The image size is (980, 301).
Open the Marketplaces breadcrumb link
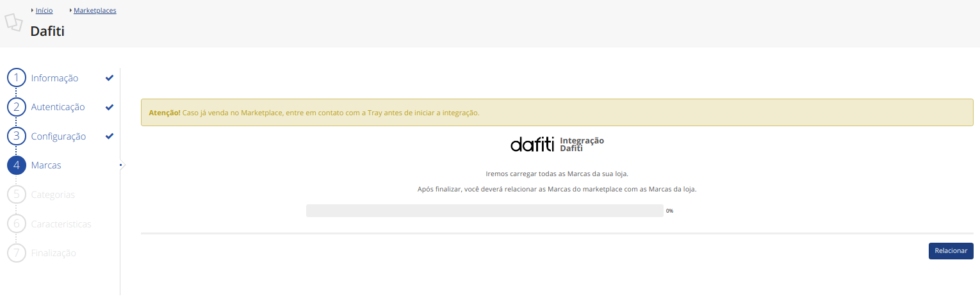(95, 10)
